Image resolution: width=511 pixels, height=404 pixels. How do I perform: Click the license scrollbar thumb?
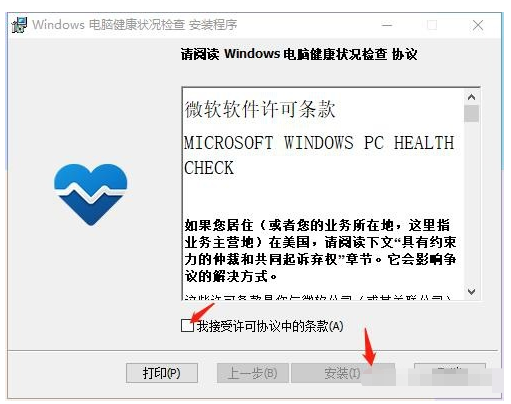471,113
